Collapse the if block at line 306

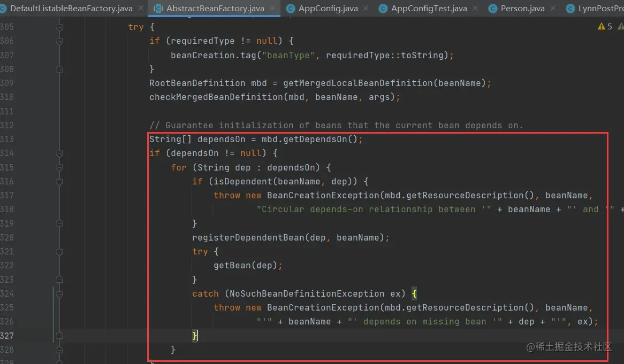tap(59, 41)
